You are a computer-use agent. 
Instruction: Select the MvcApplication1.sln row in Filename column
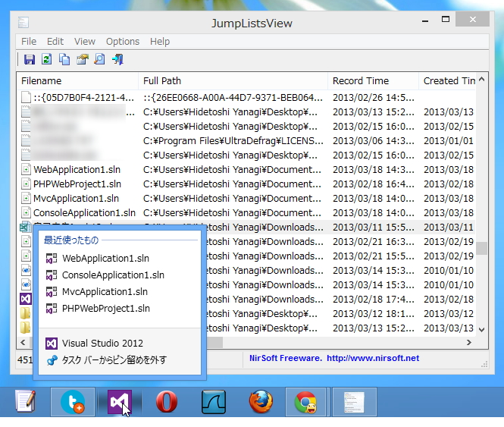click(76, 199)
